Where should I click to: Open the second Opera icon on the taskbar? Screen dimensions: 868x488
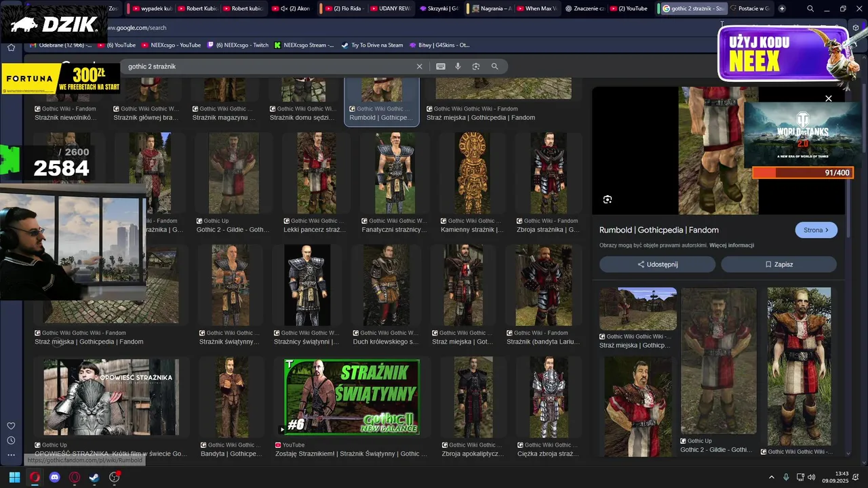tap(75, 477)
